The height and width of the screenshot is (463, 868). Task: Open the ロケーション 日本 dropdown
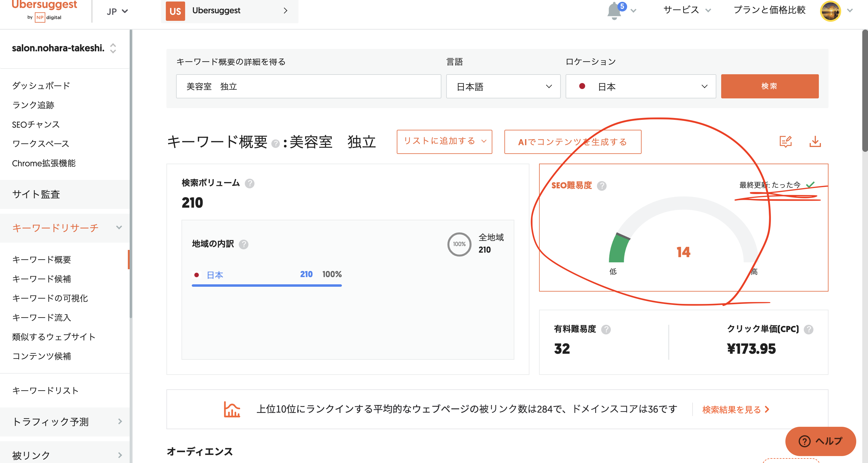640,87
